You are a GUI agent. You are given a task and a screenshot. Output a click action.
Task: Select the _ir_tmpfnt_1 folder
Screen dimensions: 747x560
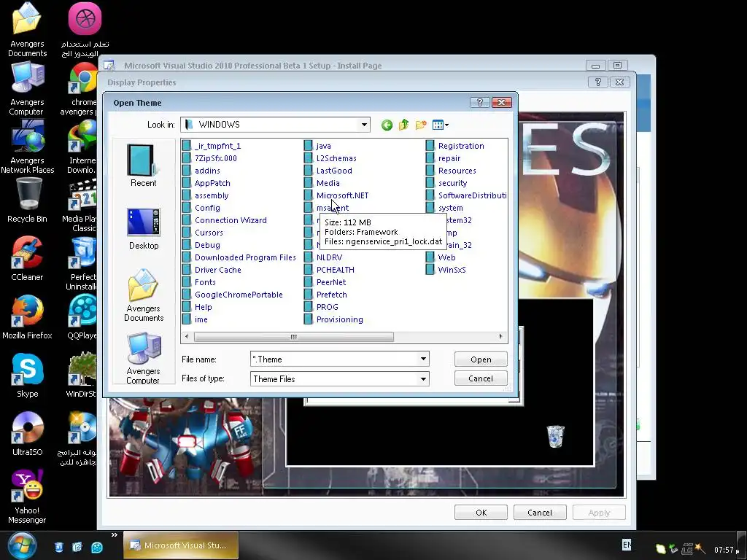(x=212, y=146)
